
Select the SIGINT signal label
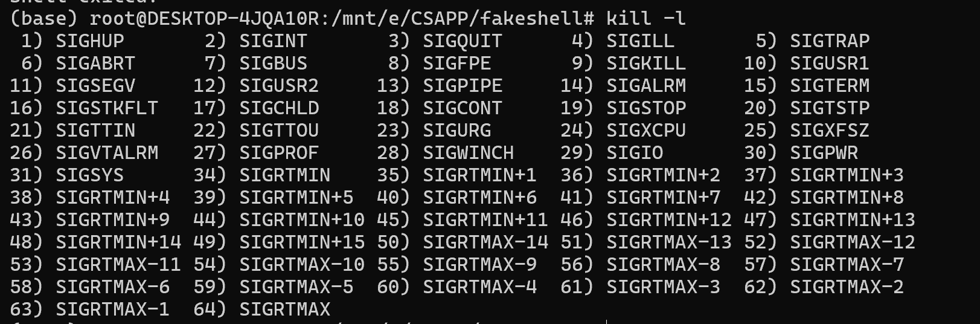pos(273,40)
